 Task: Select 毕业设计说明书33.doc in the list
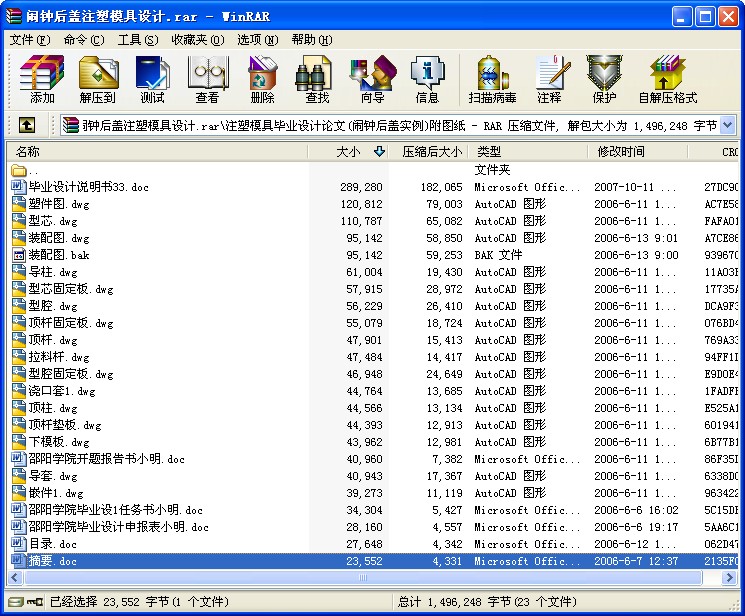click(x=88, y=187)
